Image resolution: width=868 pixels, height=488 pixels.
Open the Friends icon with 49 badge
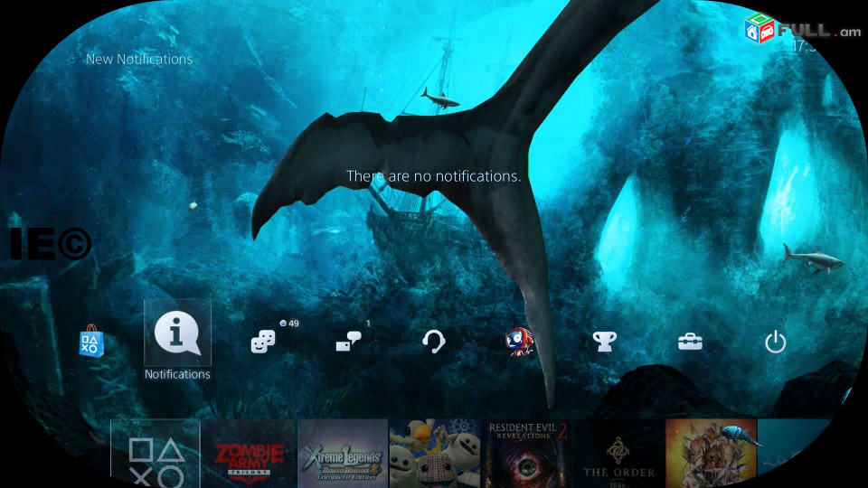click(x=263, y=342)
